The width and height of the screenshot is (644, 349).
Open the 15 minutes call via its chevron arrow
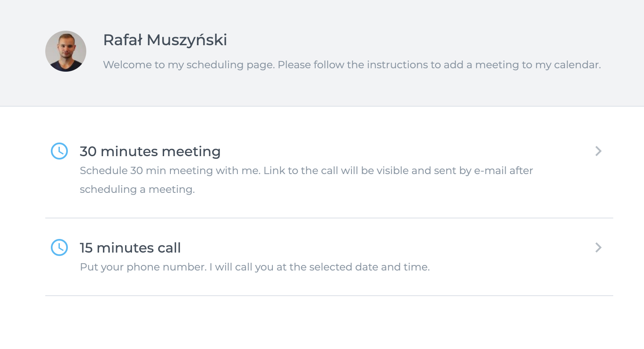tap(598, 247)
